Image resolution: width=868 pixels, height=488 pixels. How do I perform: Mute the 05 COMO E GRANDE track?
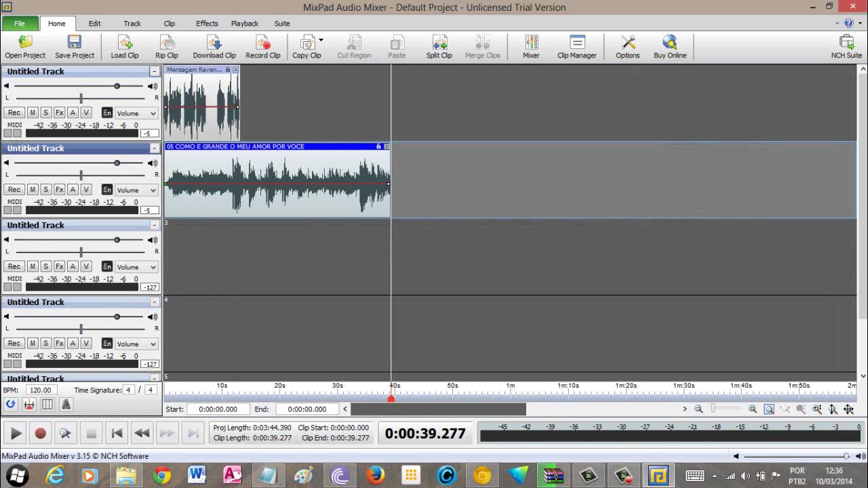click(32, 189)
